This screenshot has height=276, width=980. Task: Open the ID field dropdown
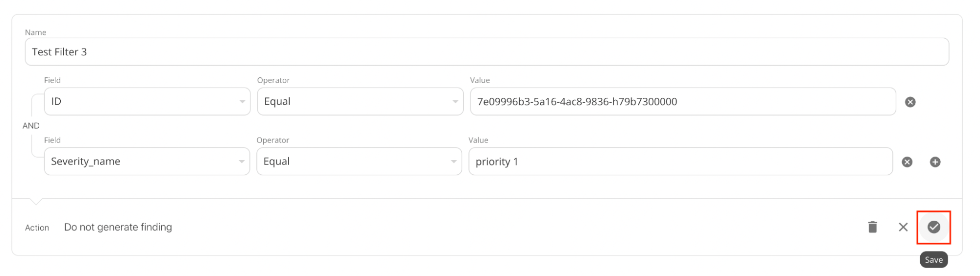click(147, 101)
